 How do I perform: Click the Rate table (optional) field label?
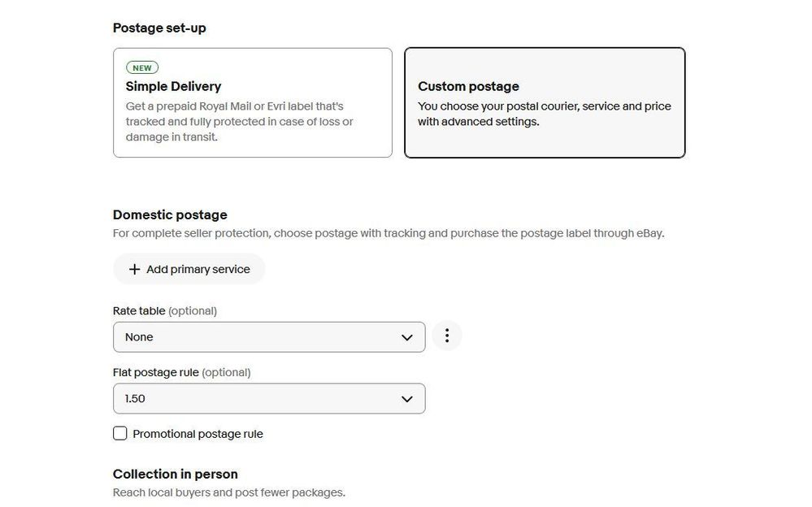164,310
